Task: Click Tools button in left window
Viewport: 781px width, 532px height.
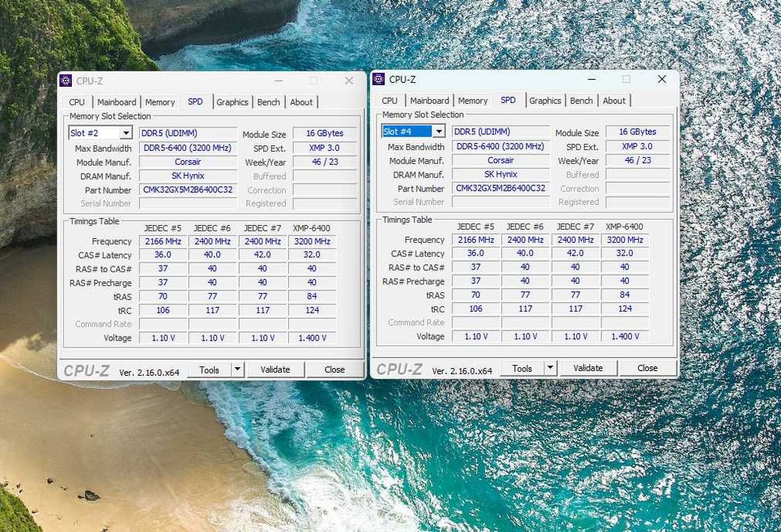Action: tap(209, 370)
